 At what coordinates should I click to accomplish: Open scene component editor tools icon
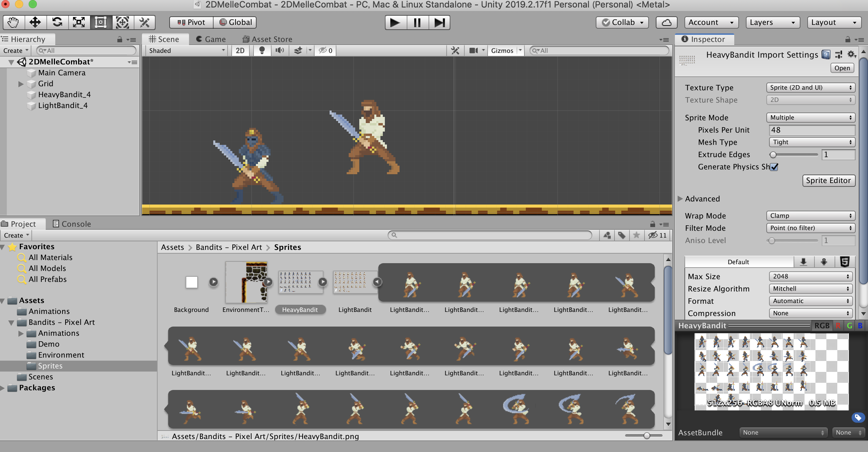pyautogui.click(x=455, y=50)
